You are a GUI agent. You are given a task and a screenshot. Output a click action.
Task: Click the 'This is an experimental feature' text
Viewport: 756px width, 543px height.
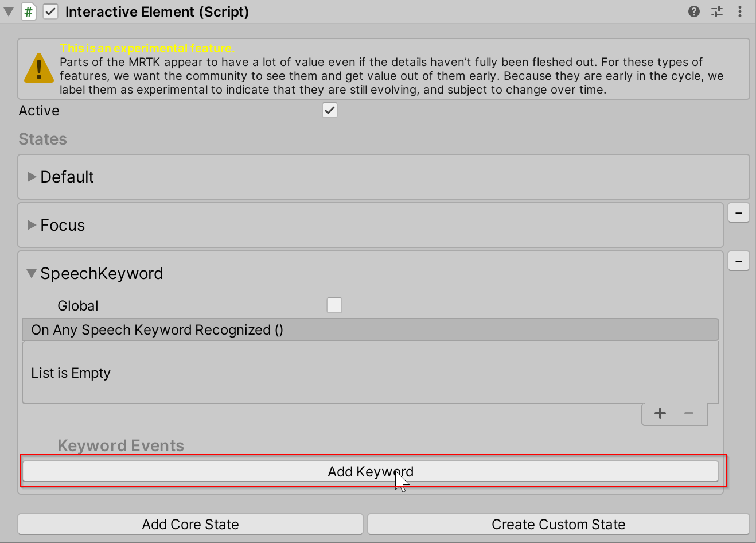pyautogui.click(x=147, y=48)
